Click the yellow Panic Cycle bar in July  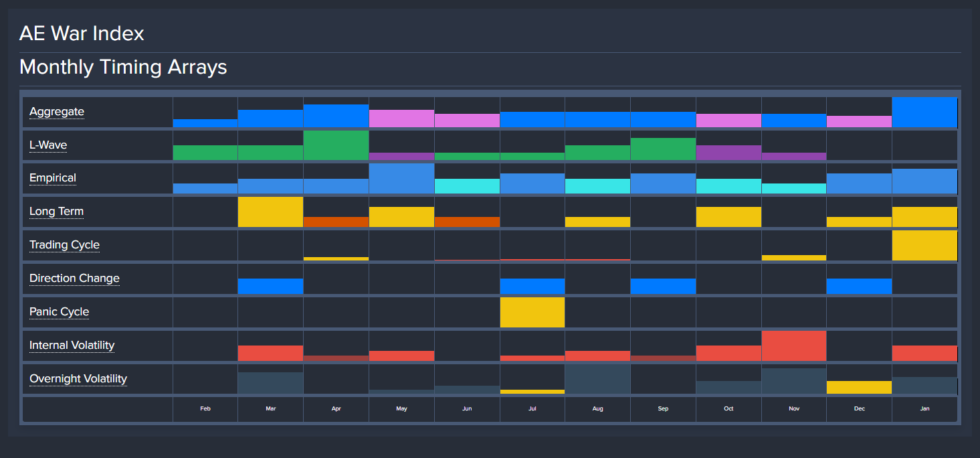tap(532, 313)
